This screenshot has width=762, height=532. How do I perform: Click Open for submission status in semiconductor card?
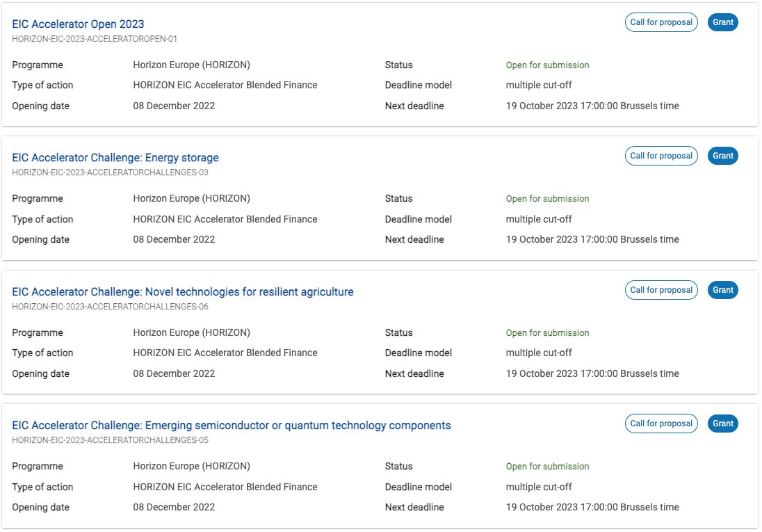click(547, 467)
